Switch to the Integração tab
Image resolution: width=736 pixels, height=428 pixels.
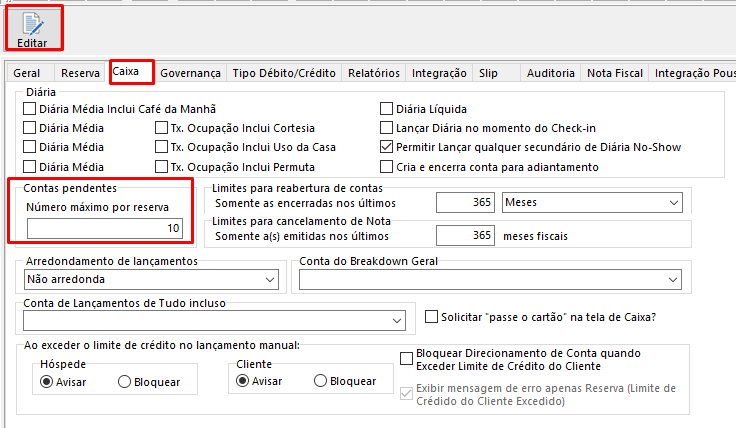point(439,73)
